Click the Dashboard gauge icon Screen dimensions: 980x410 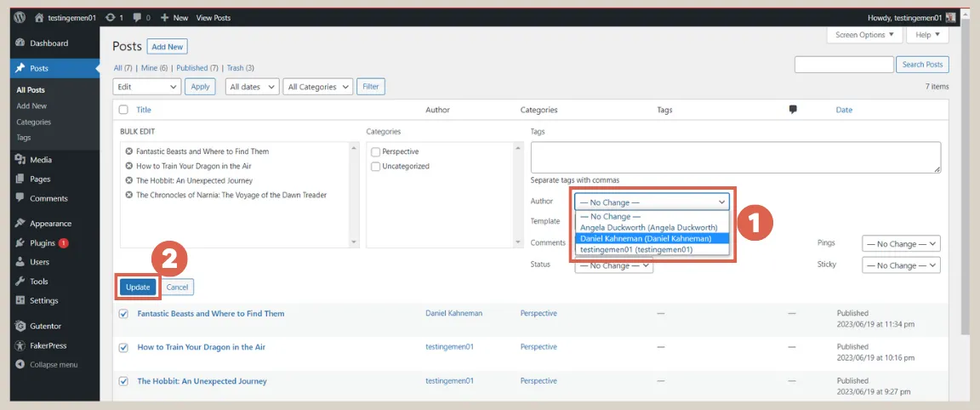pyautogui.click(x=20, y=43)
